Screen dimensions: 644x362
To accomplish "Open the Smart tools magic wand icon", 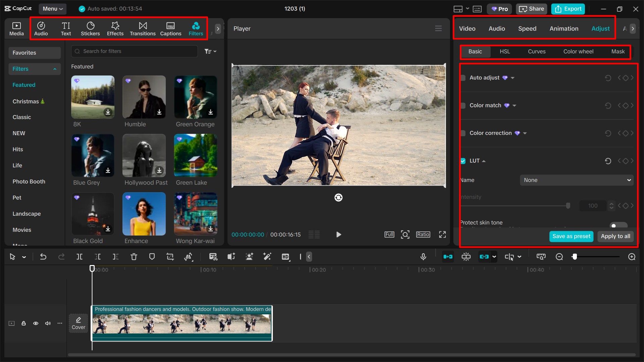I will point(267,257).
